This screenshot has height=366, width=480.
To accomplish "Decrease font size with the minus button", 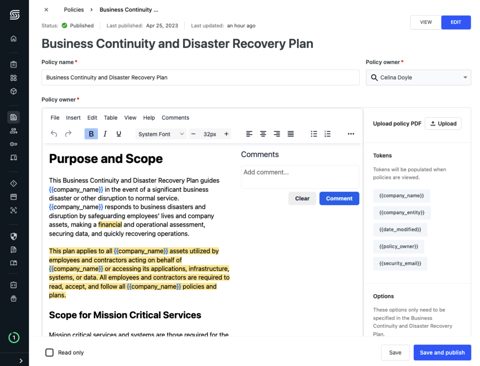I will [193, 134].
